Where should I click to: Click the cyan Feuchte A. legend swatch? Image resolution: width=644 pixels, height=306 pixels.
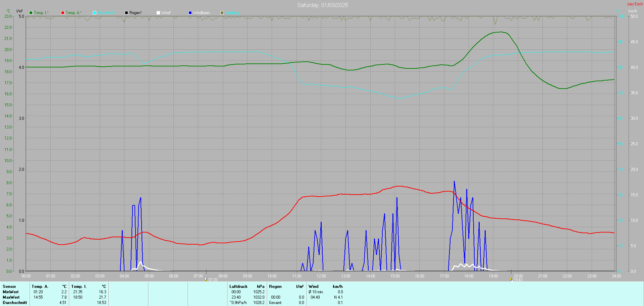(95, 13)
